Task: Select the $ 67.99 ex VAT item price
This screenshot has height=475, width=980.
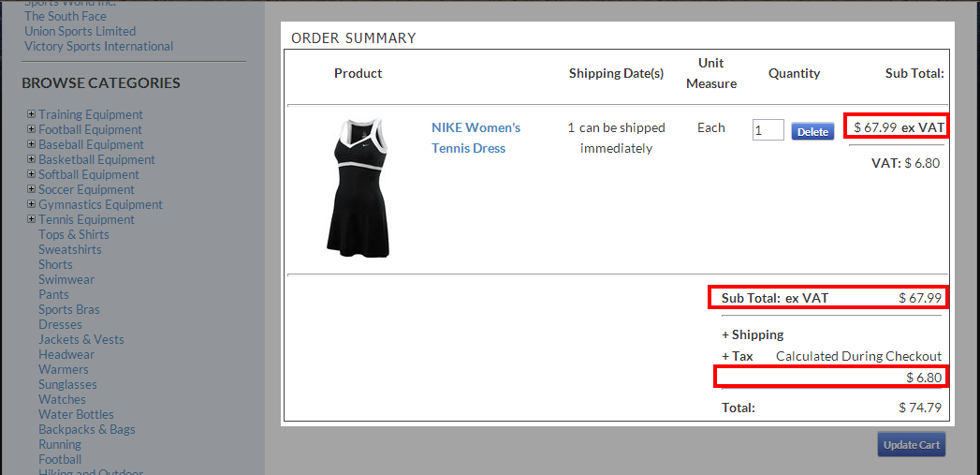Action: (x=897, y=127)
